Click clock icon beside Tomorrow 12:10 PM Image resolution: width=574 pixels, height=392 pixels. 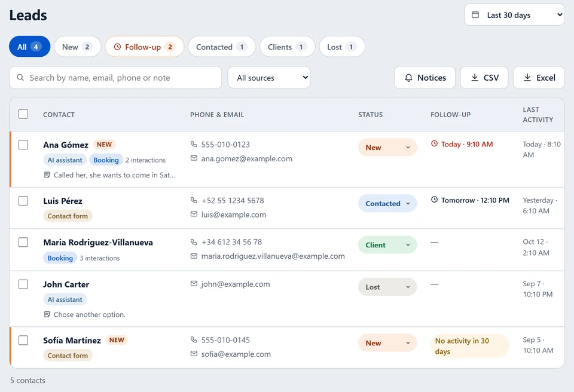[x=434, y=200]
